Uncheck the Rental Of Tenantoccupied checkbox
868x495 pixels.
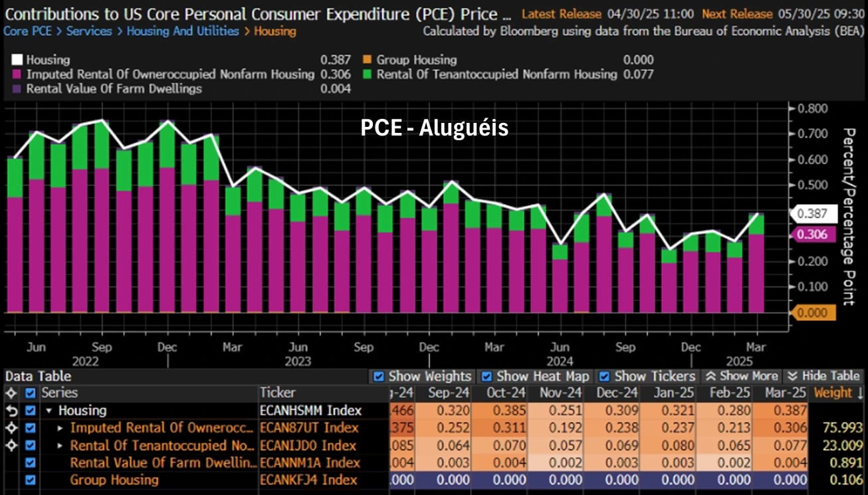click(x=30, y=445)
